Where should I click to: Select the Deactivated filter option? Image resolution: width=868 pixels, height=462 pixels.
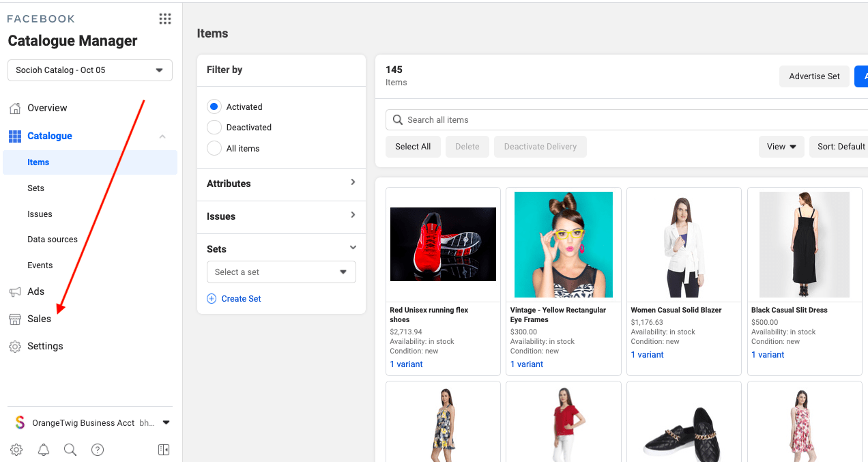(214, 128)
